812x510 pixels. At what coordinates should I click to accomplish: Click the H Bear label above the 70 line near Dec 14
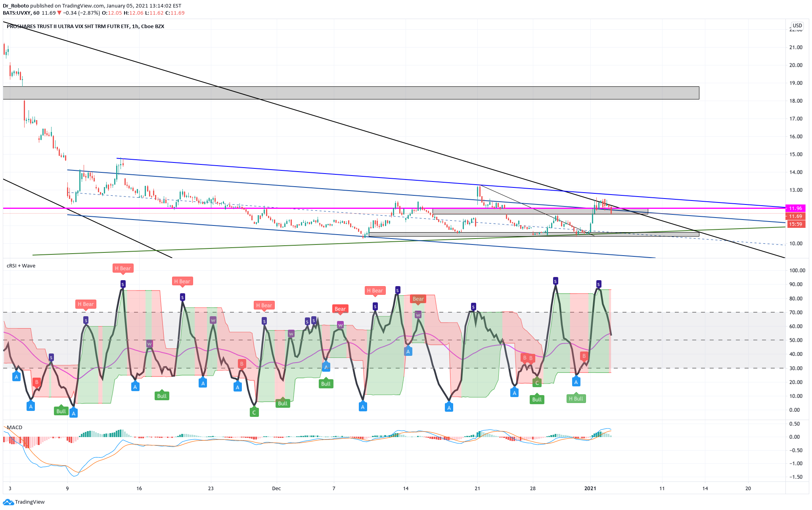(x=375, y=290)
